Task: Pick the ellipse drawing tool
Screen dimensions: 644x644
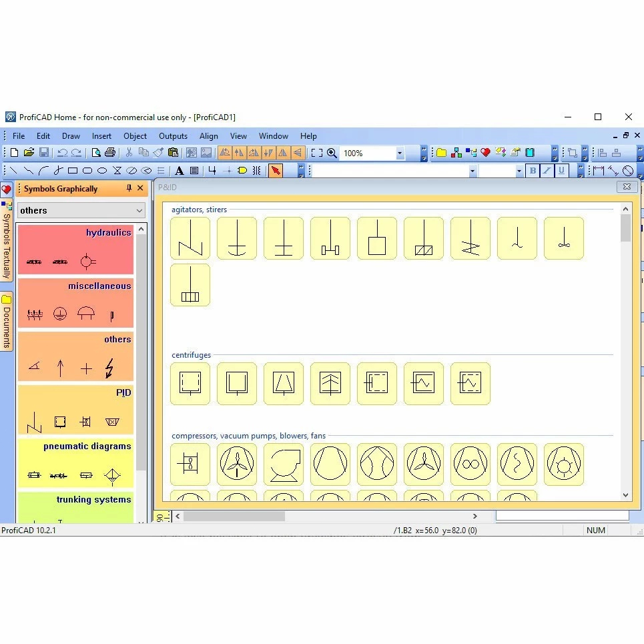Action: click(x=102, y=170)
